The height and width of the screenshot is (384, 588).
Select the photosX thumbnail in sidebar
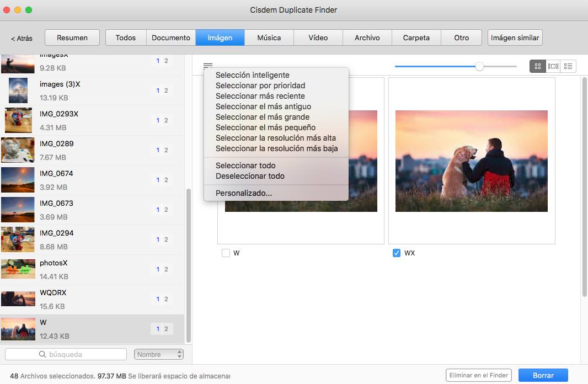pyautogui.click(x=18, y=269)
